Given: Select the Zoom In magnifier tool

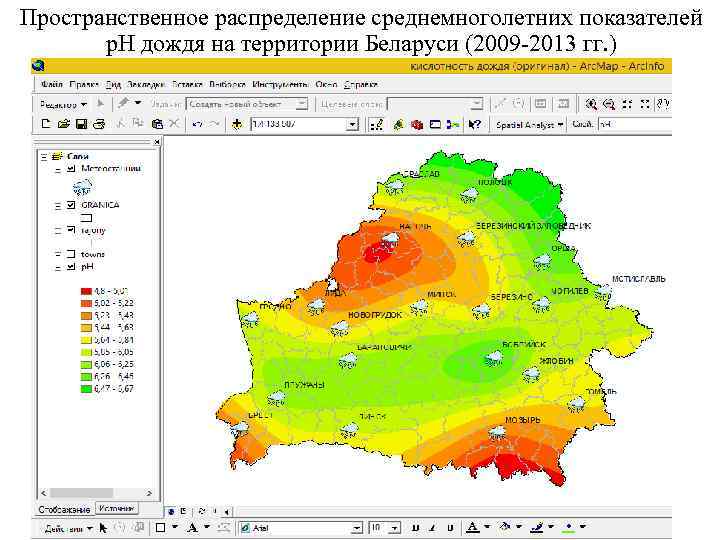Looking at the screenshot, I should 591,104.
